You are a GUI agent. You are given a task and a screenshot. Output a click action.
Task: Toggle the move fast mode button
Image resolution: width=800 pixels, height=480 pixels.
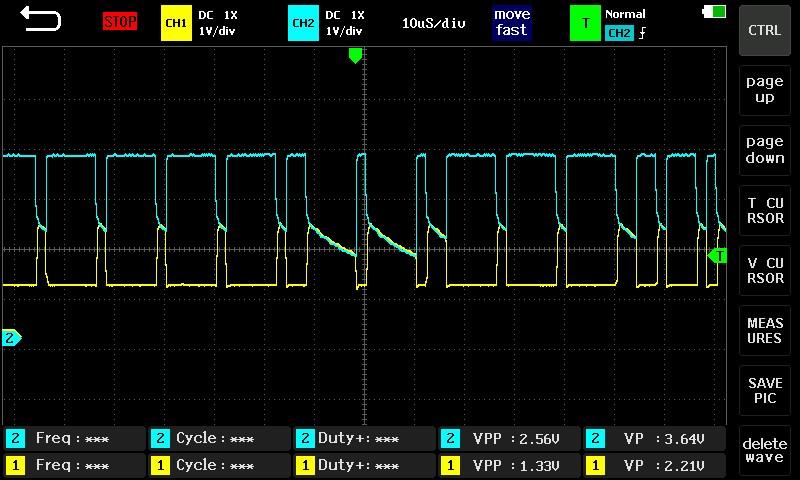tap(512, 22)
